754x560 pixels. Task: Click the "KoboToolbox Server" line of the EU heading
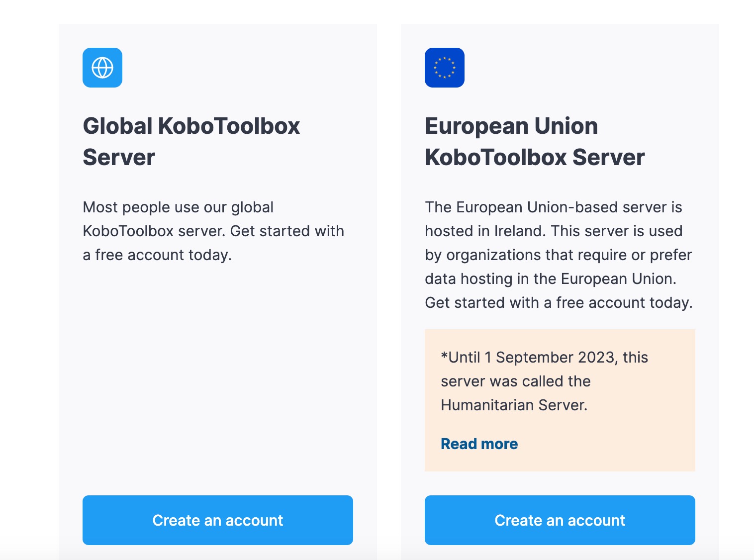(x=535, y=158)
